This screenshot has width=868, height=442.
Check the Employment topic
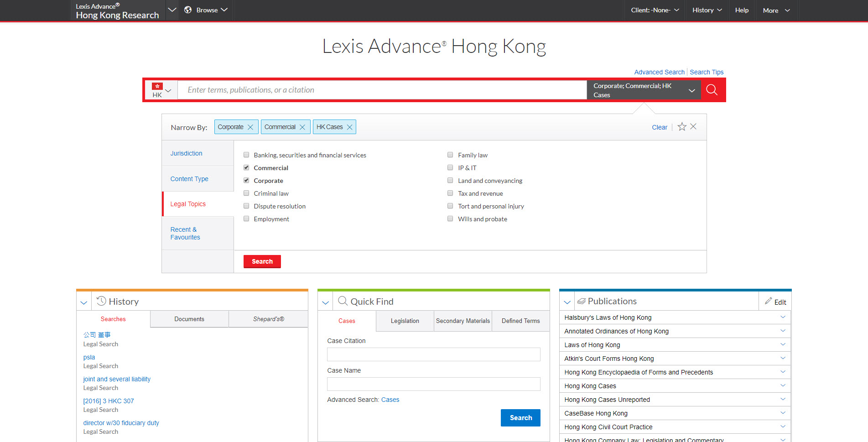[x=246, y=219]
